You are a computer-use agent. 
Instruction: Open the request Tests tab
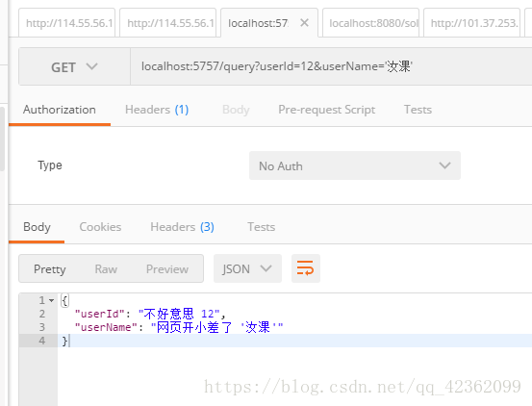(418, 110)
